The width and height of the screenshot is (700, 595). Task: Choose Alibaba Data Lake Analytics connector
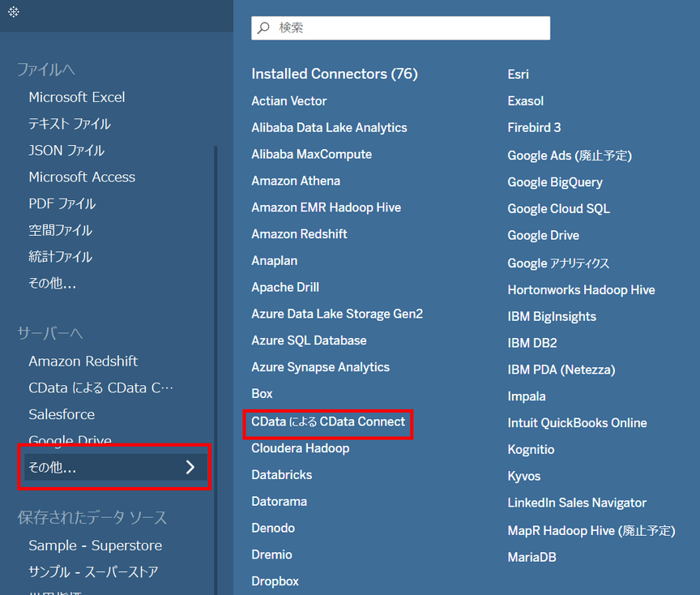pyautogui.click(x=329, y=128)
